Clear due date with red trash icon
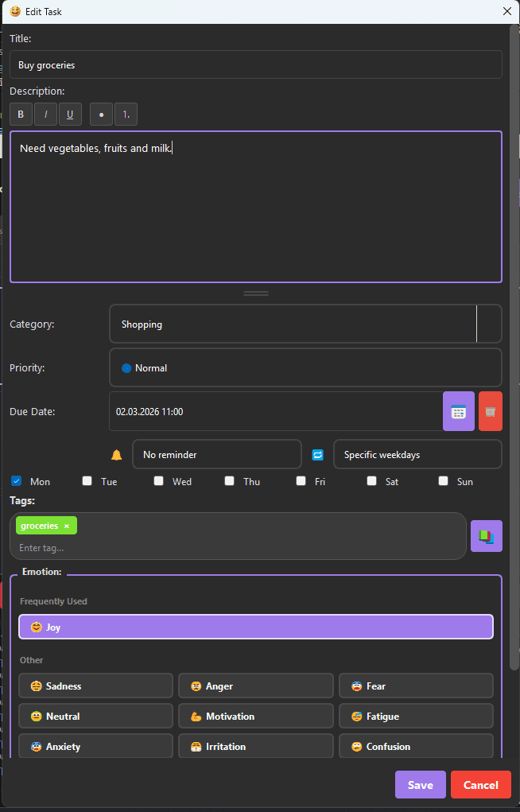The image size is (520, 812). point(491,412)
